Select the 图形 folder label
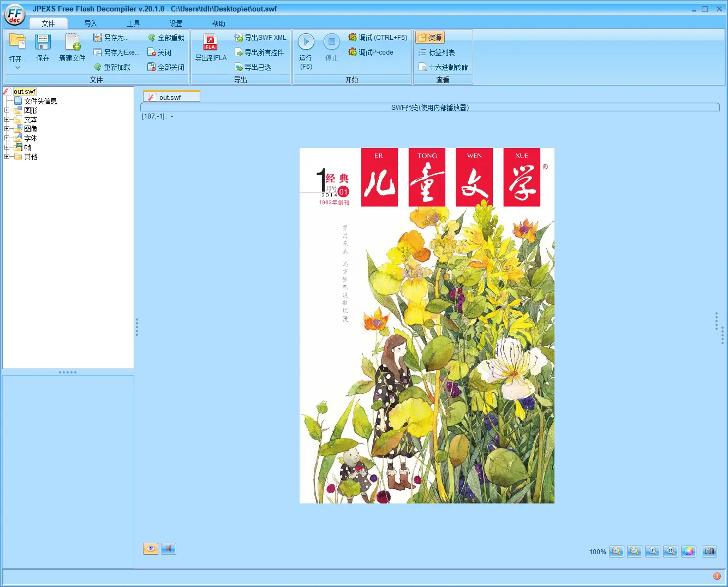This screenshot has height=587, width=728. (31, 110)
